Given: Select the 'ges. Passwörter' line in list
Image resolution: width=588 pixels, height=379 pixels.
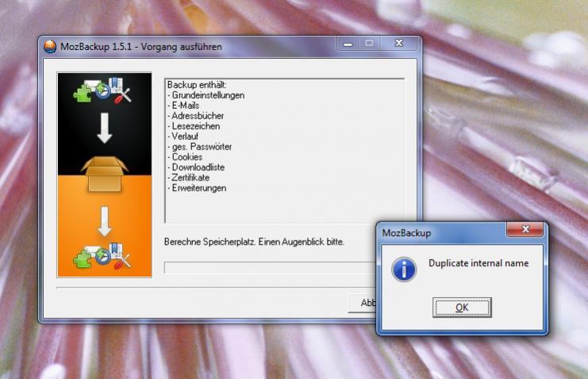Looking at the screenshot, I should tap(200, 146).
